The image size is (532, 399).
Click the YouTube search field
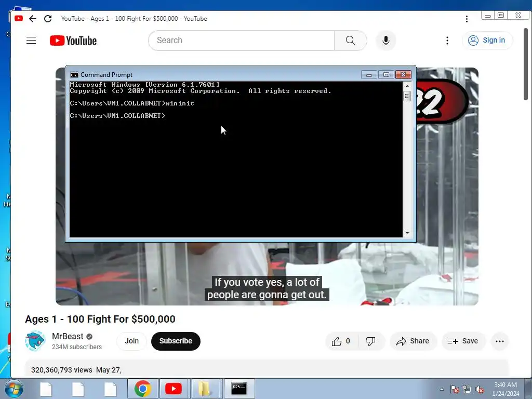click(241, 41)
